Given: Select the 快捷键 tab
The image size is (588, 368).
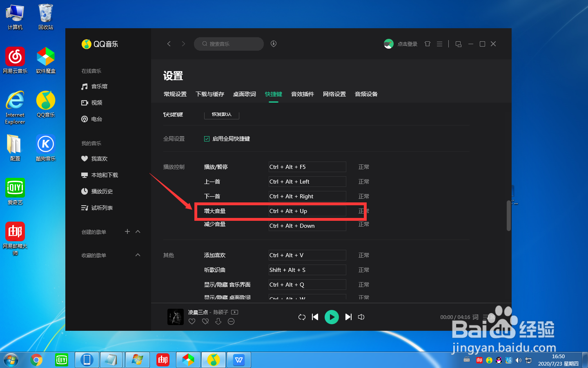Looking at the screenshot, I should (x=274, y=94).
